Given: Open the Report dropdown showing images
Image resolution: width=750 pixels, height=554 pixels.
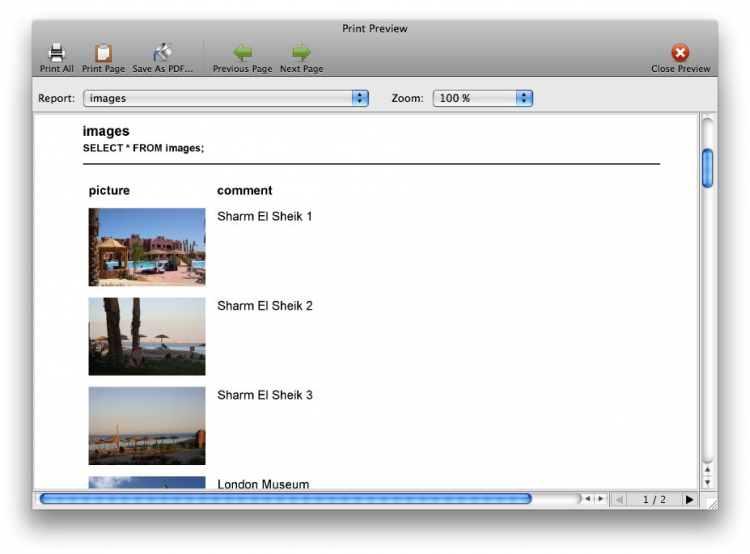Looking at the screenshot, I should click(x=226, y=98).
